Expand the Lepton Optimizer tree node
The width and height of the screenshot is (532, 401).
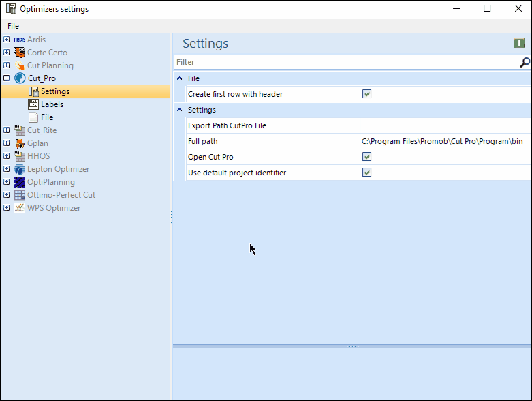coord(6,169)
